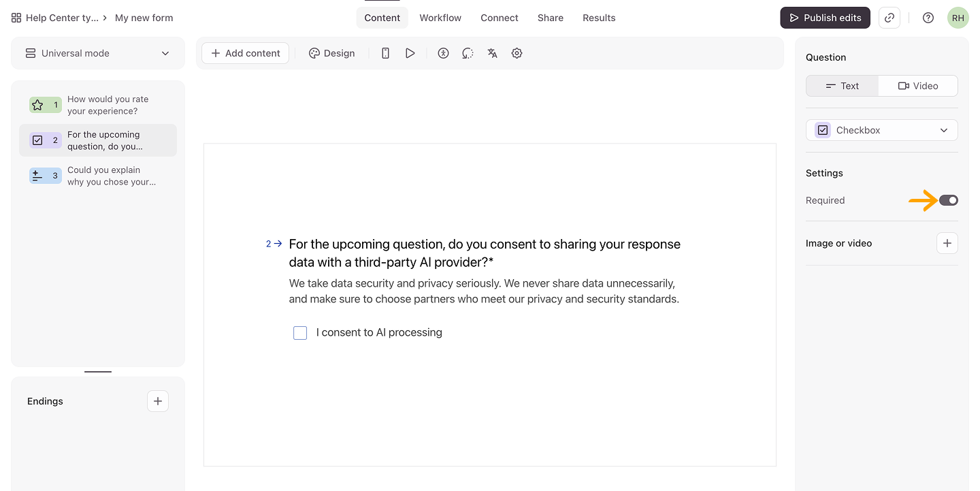Click the Settings heading in right panel
Image resolution: width=980 pixels, height=491 pixels.
coord(824,173)
